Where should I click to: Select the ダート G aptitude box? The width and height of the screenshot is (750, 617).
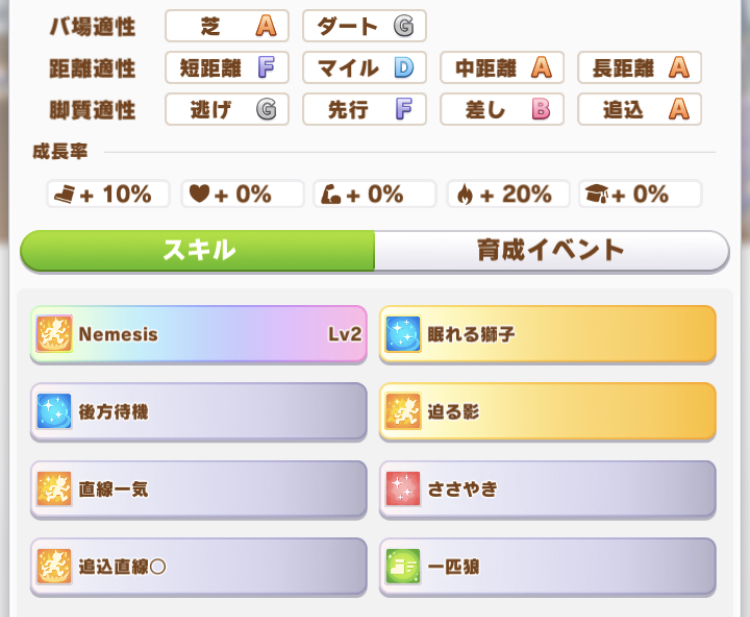pyautogui.click(x=364, y=25)
